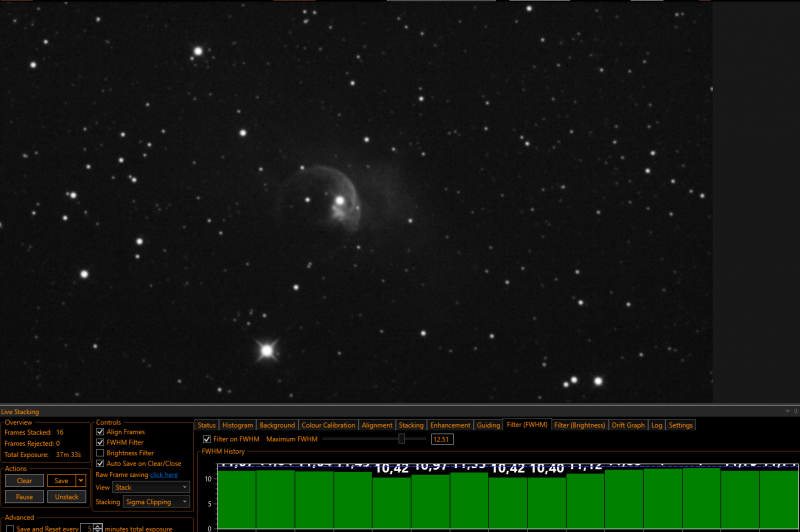
Task: Click the FWHM History bar labelled 10,40
Action: pyautogui.click(x=546, y=503)
